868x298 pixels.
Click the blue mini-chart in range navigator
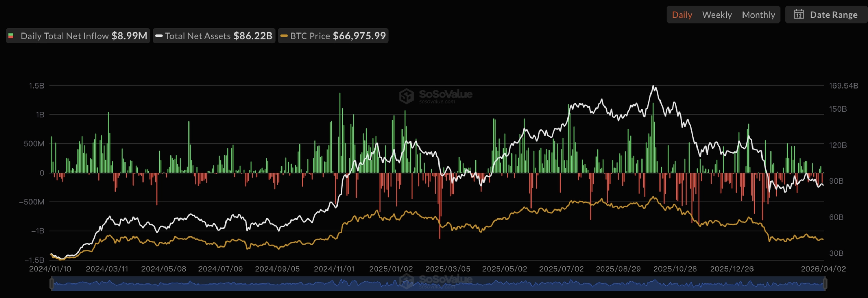pos(242,285)
